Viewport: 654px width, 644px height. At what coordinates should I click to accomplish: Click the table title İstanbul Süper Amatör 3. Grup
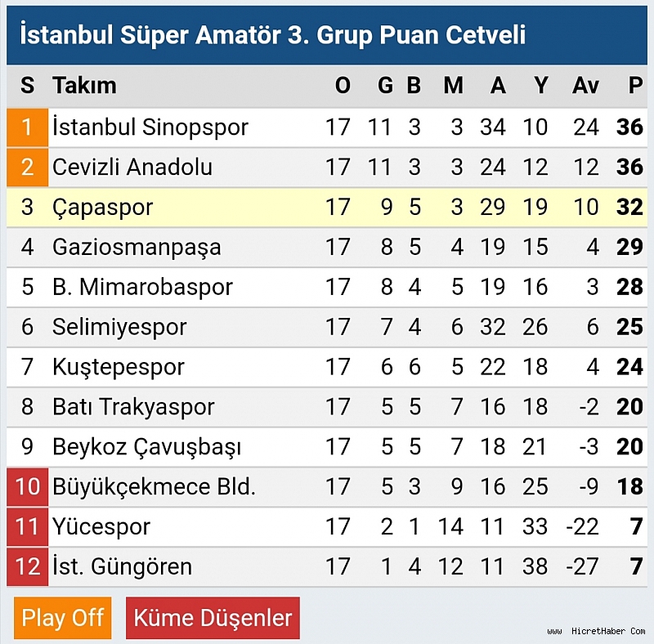(272, 35)
